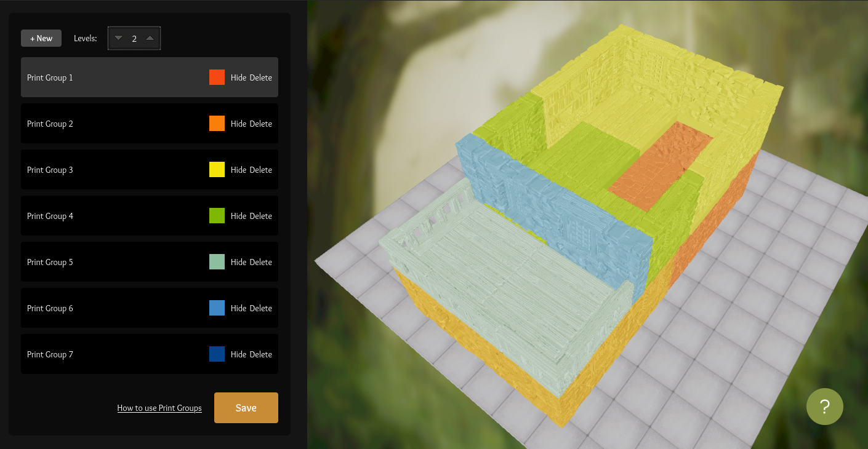Hide Print Group 1
The image size is (868, 449).
click(x=238, y=77)
